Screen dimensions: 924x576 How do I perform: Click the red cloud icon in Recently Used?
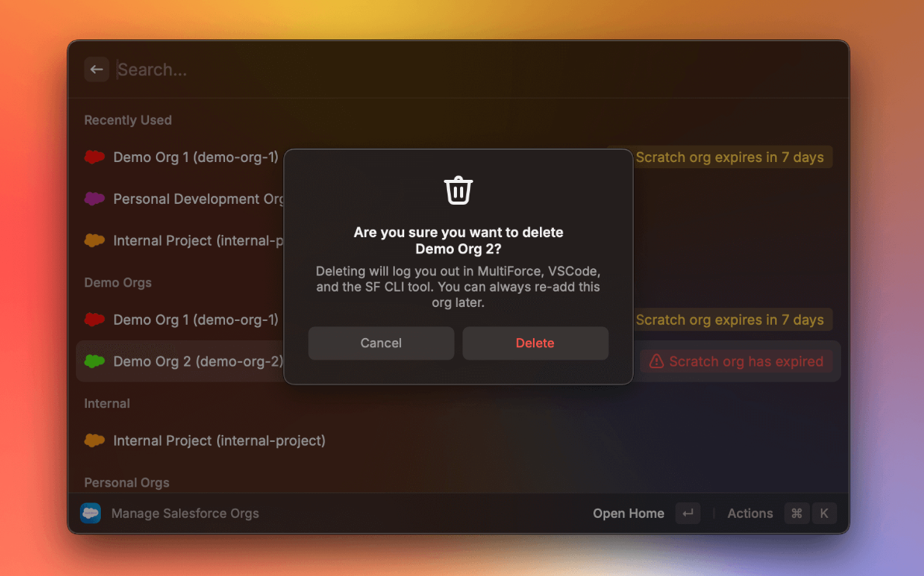coord(95,157)
